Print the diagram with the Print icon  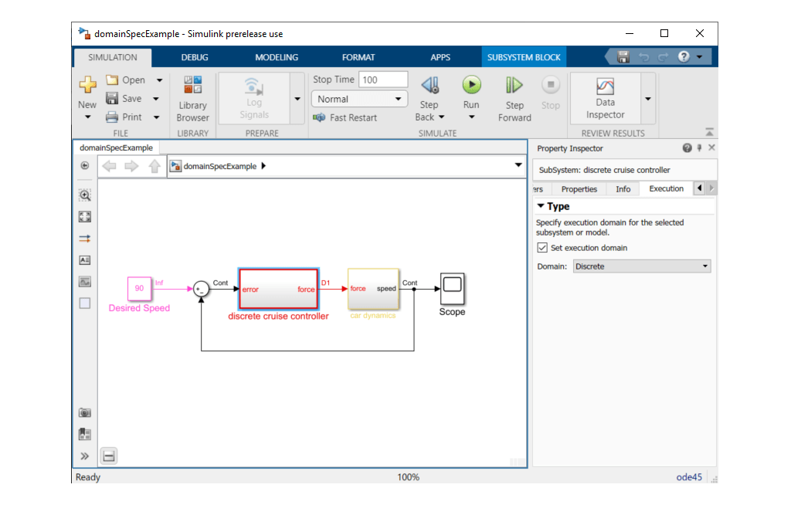pos(112,117)
